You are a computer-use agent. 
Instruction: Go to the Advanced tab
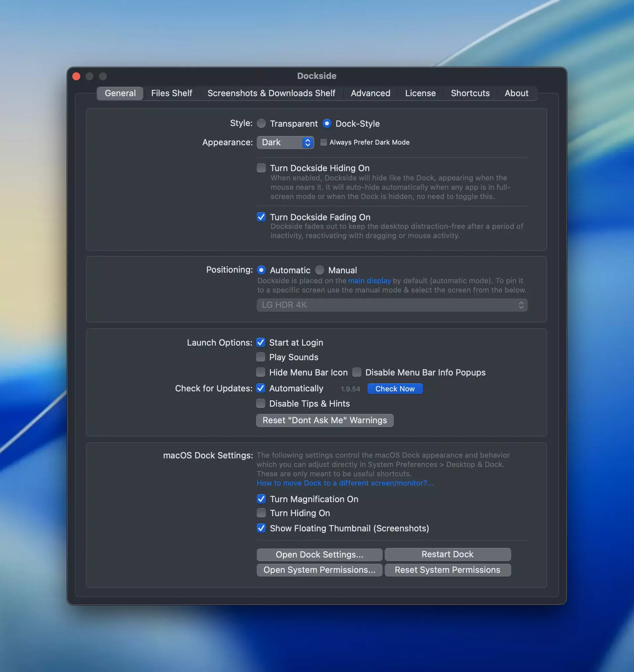pyautogui.click(x=370, y=93)
